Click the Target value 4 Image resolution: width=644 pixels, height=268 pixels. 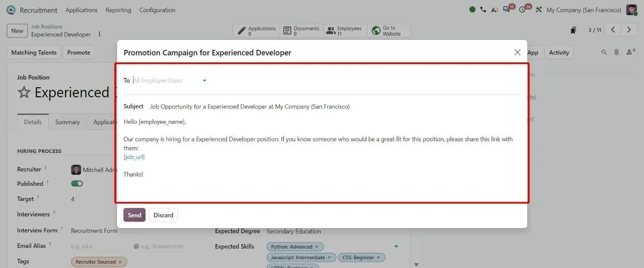tap(73, 199)
